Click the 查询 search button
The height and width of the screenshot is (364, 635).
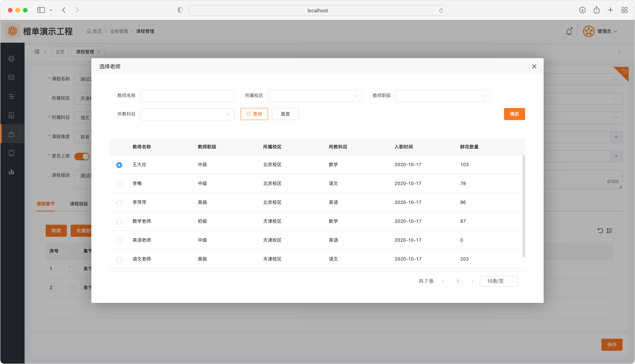(254, 114)
